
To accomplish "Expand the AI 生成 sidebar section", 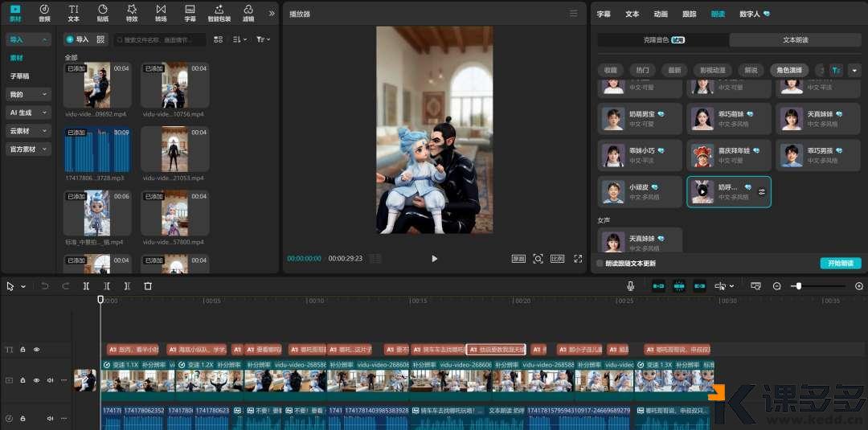I will coord(29,113).
